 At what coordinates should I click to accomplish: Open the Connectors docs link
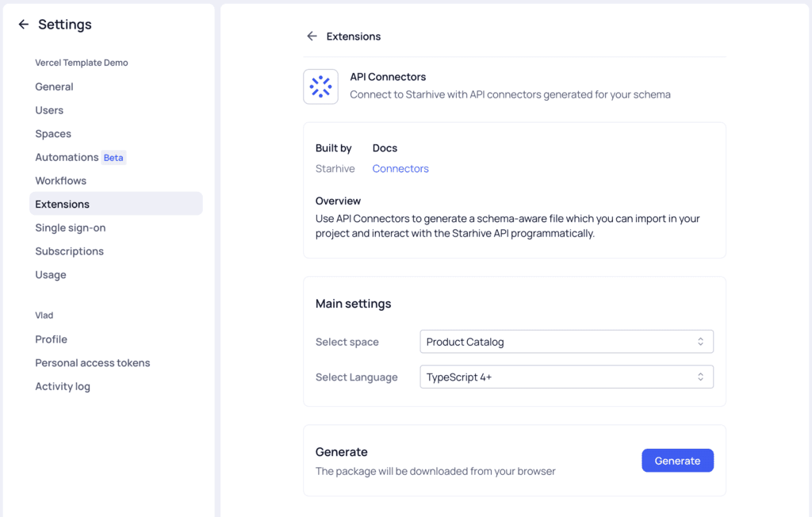400,168
